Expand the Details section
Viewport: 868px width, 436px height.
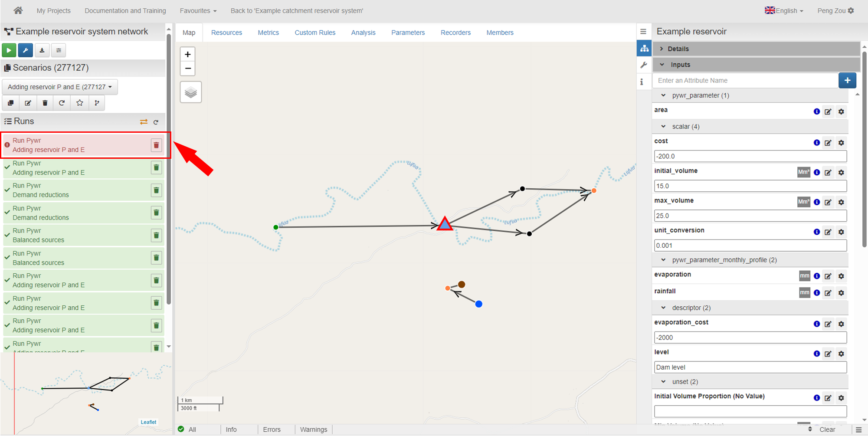678,49
